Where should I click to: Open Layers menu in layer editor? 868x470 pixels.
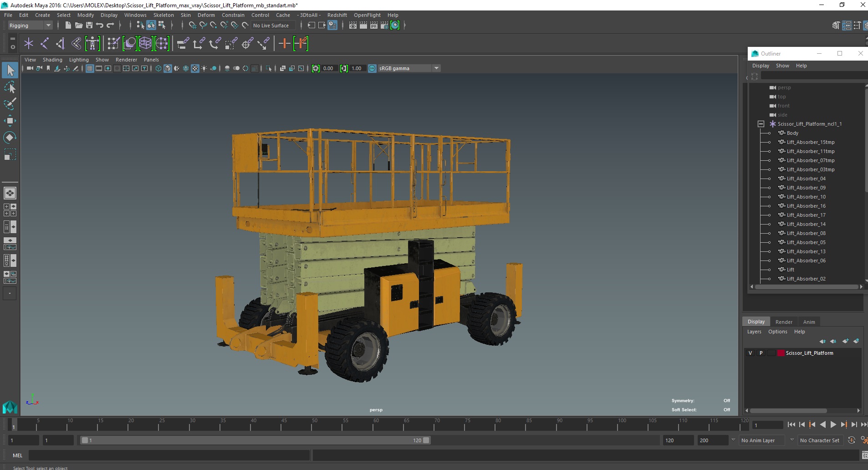coord(754,332)
